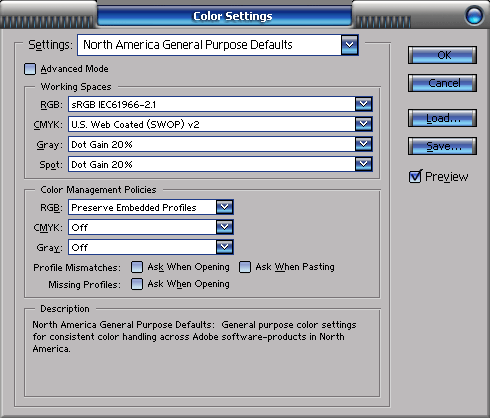This screenshot has height=418, width=490.
Task: Open the Gray working space dropdown arrow
Action: pos(364,144)
